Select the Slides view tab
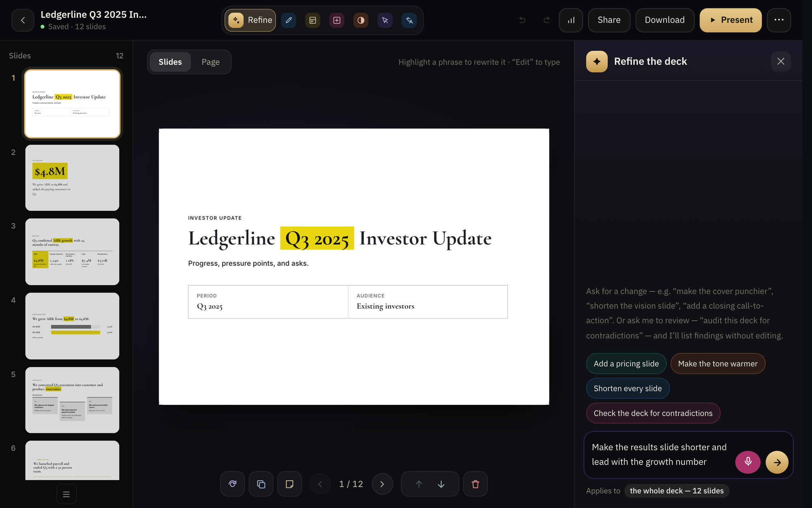 (170, 62)
